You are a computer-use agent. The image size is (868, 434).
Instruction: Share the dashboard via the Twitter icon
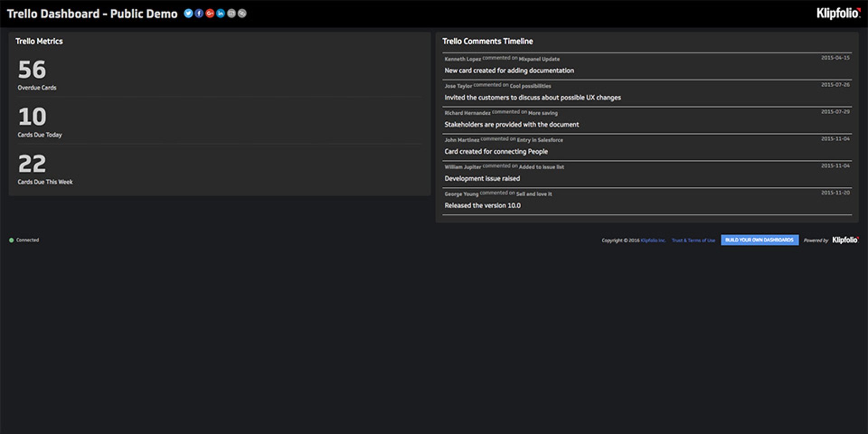pyautogui.click(x=189, y=14)
